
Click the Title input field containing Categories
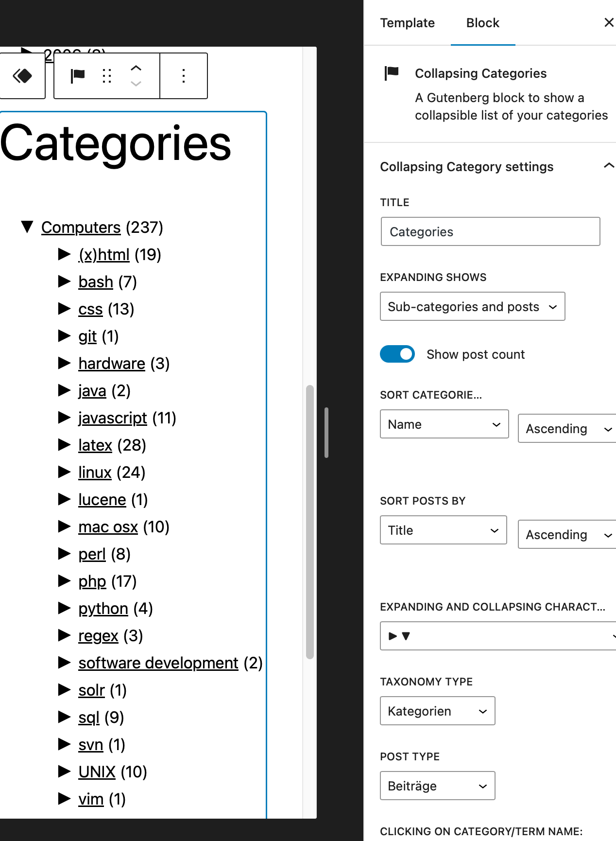(490, 231)
